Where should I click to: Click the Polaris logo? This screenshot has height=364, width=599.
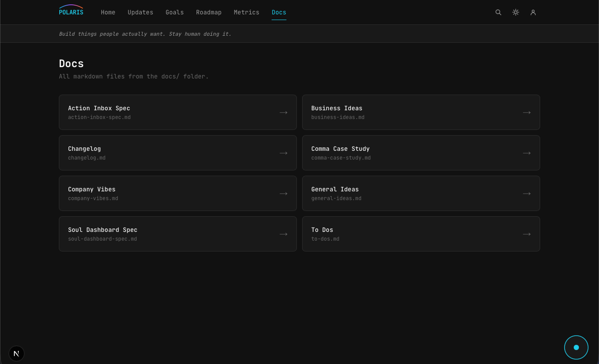pyautogui.click(x=71, y=10)
